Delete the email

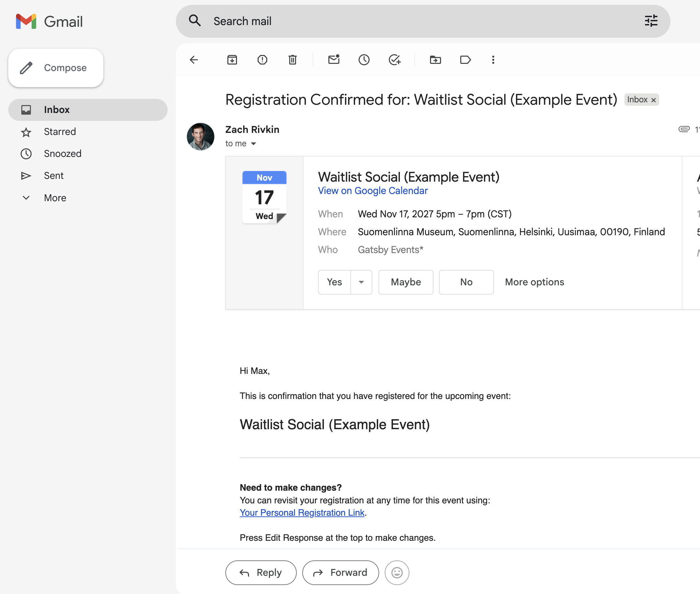292,60
